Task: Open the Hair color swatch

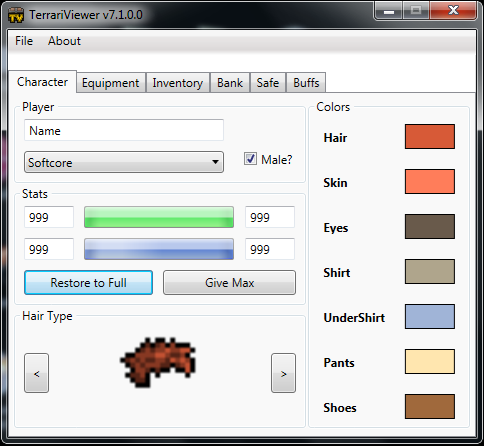Action: click(x=430, y=136)
